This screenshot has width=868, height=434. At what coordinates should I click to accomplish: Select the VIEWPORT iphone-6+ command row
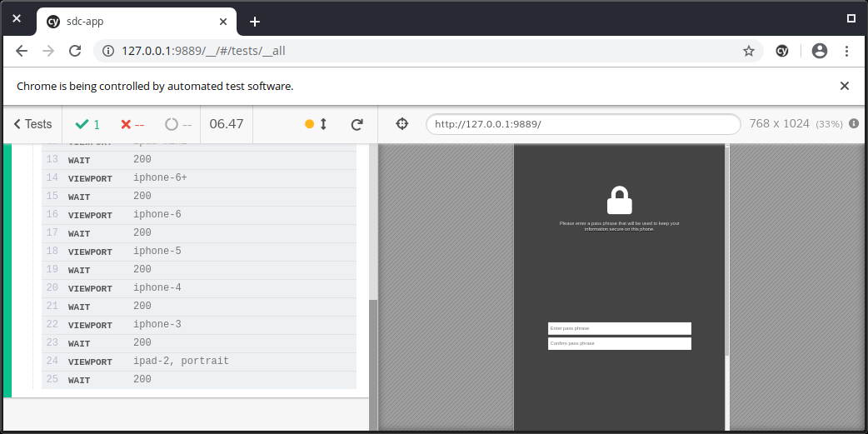coord(198,178)
